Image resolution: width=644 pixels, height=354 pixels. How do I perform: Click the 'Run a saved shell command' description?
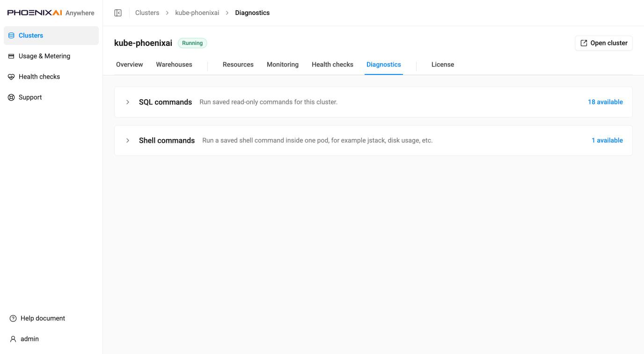point(317,140)
